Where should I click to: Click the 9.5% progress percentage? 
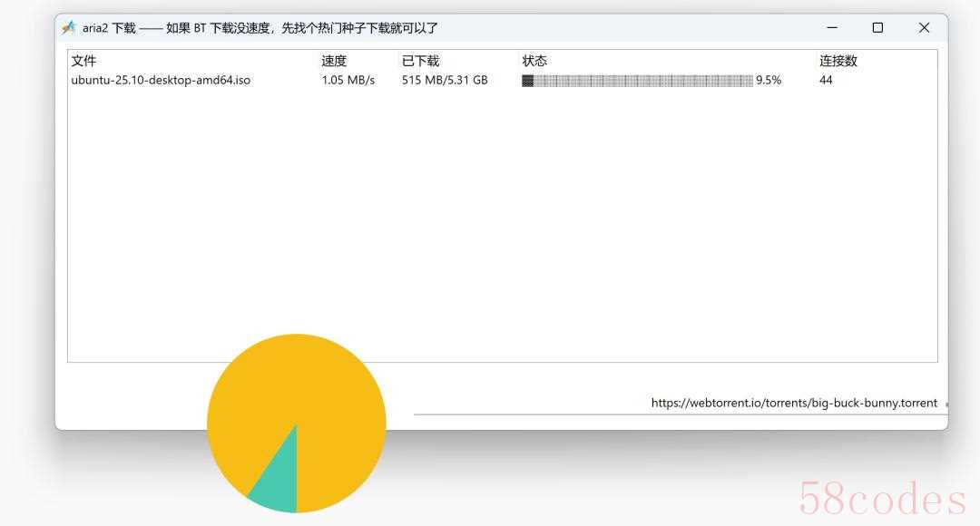(769, 80)
